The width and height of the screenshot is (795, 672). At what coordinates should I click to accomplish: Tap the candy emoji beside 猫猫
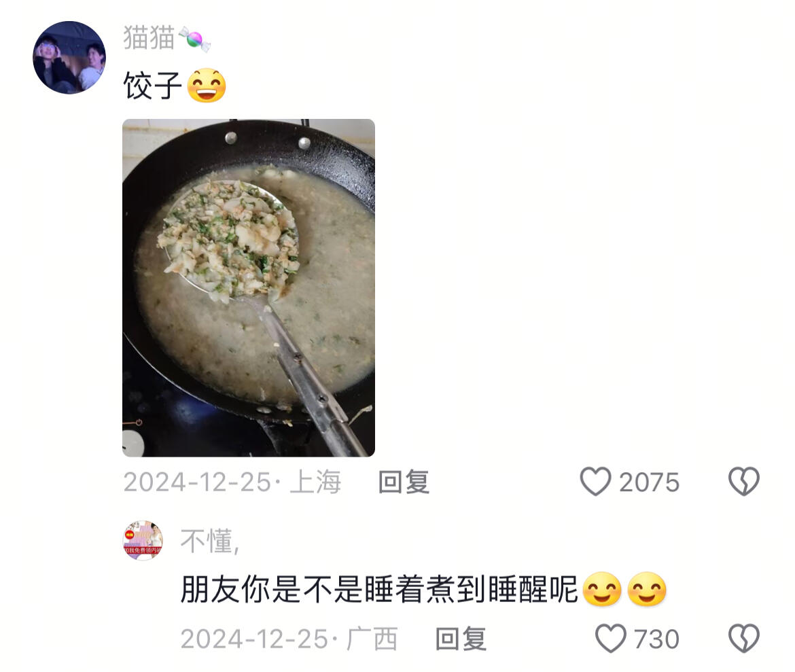tap(195, 39)
